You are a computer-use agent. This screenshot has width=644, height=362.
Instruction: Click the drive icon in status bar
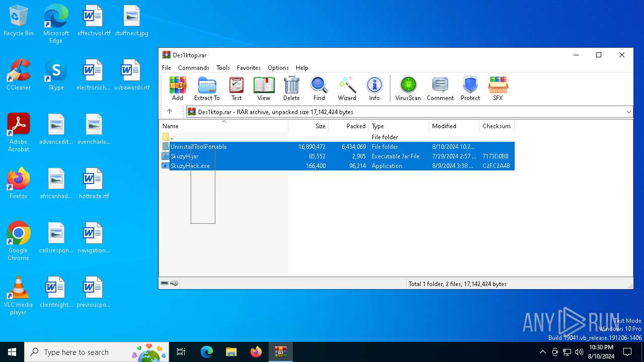pos(165,284)
